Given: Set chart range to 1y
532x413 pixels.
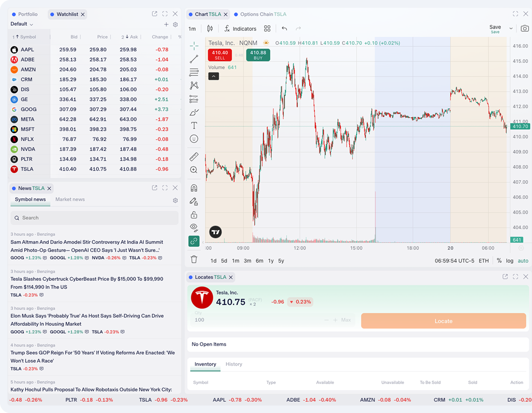Looking at the screenshot, I should pos(271,261).
